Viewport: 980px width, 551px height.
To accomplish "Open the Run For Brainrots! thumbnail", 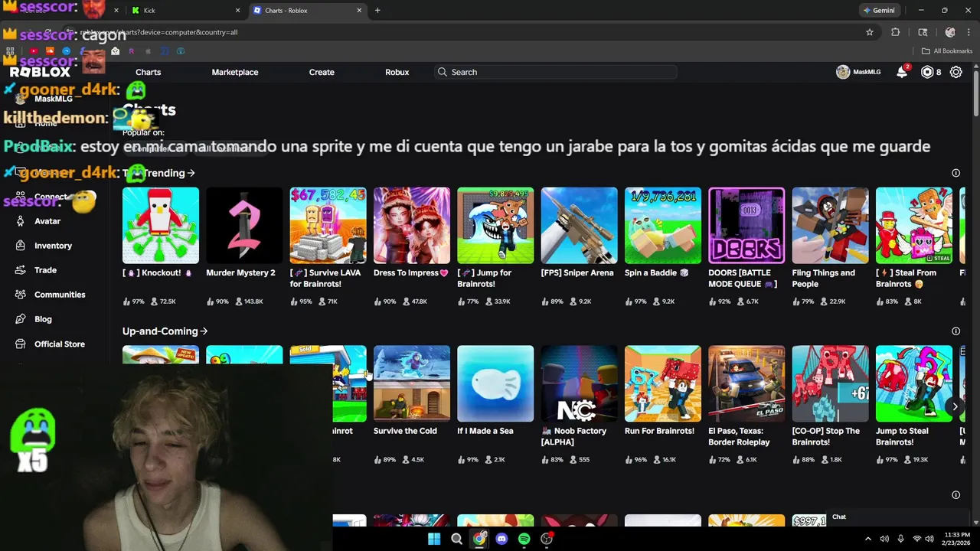I will coord(663,383).
